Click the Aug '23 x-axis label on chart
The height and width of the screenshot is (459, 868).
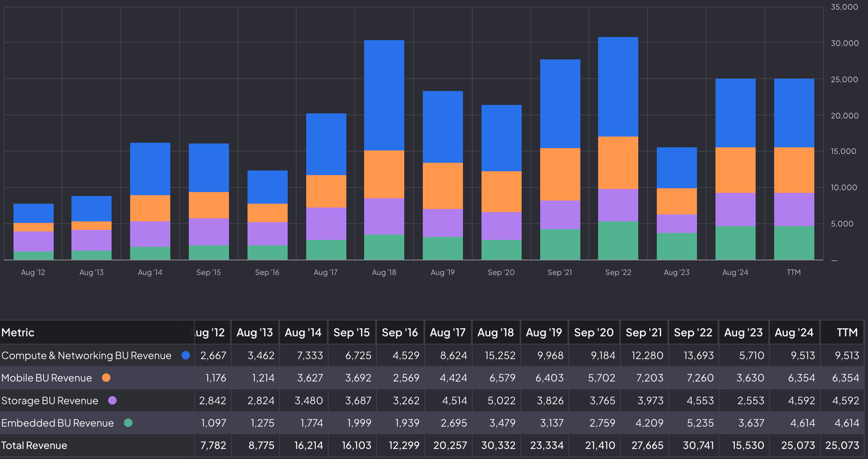pos(676,272)
